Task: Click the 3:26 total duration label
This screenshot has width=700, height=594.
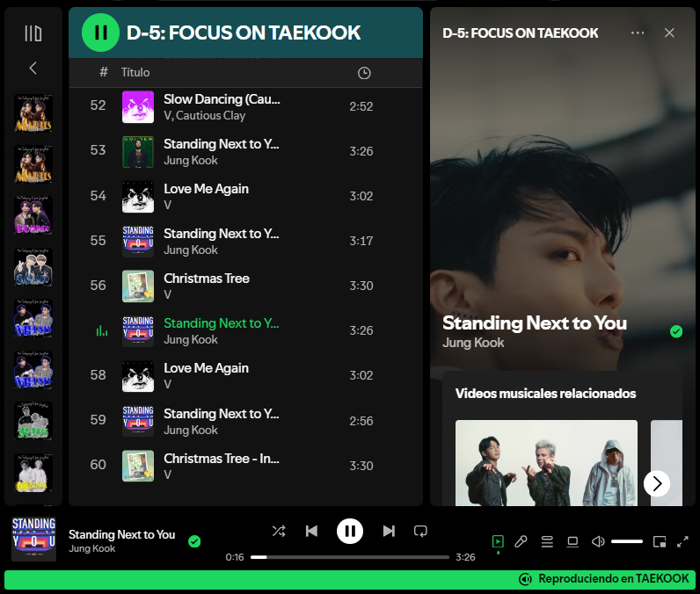Action: point(465,557)
